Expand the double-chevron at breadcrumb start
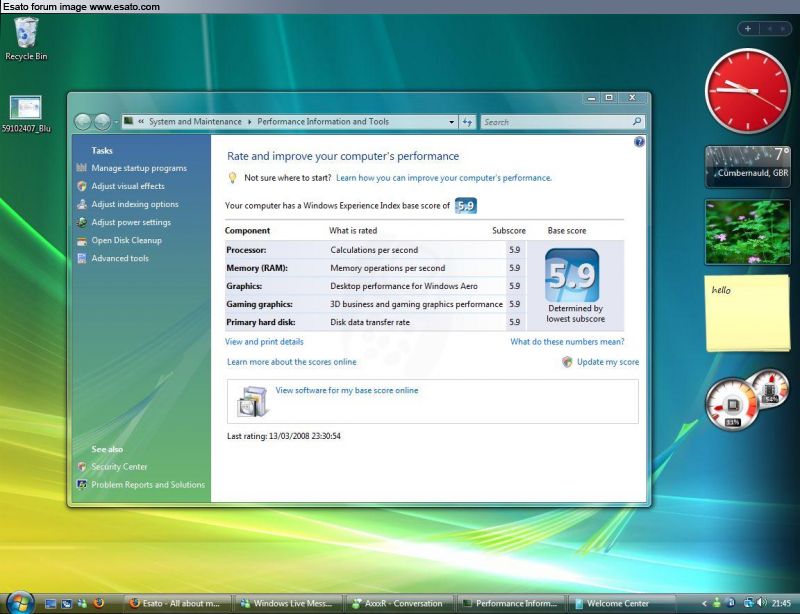Viewport: 800px width, 614px height. coord(141,121)
